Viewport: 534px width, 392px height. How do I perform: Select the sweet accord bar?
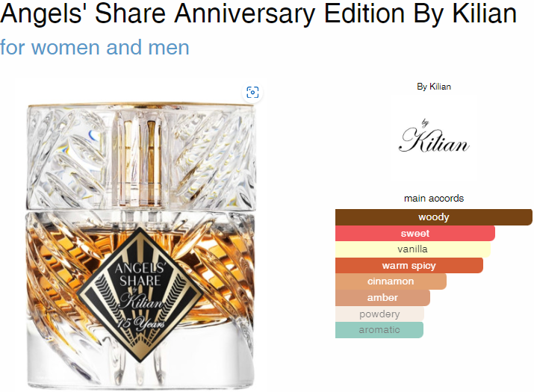[415, 233]
